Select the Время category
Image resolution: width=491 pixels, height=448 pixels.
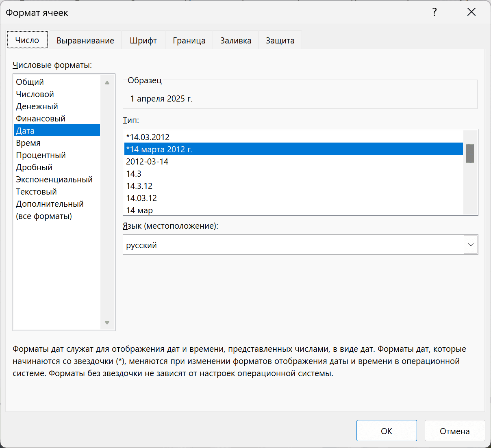[x=57, y=143]
